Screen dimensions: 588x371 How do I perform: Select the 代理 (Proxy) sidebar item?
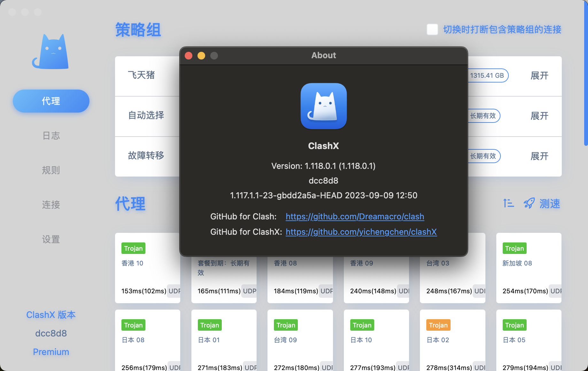(51, 101)
